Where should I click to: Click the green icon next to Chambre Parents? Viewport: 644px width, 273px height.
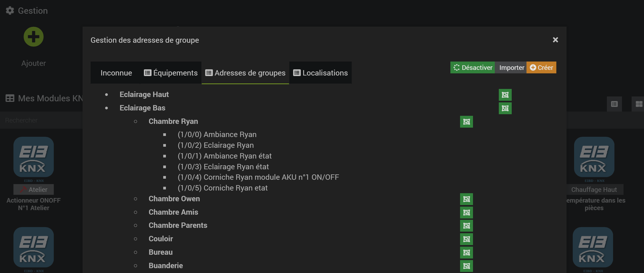[466, 226]
